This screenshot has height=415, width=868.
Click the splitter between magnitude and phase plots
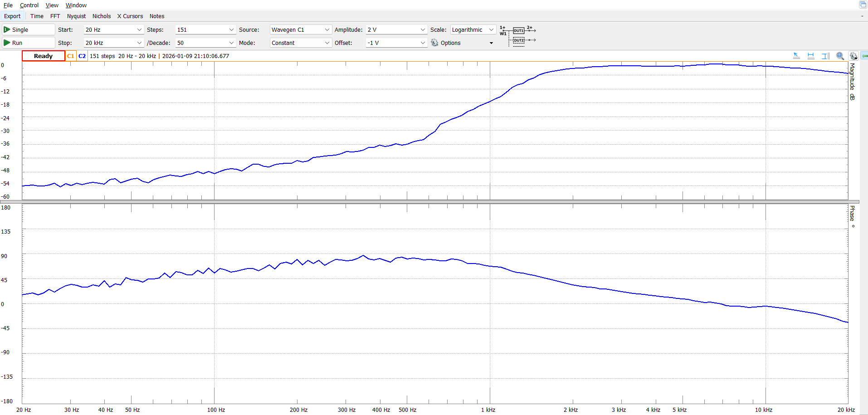[x=434, y=202]
